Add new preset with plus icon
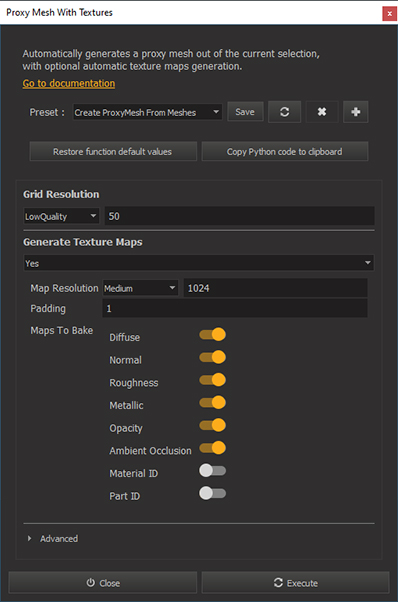The width and height of the screenshot is (398, 602). [x=355, y=112]
